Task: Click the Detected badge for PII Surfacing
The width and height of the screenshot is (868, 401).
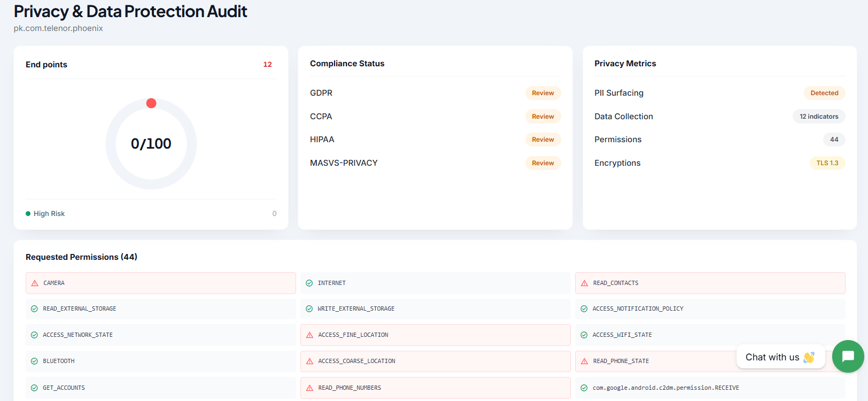Action: (x=824, y=93)
